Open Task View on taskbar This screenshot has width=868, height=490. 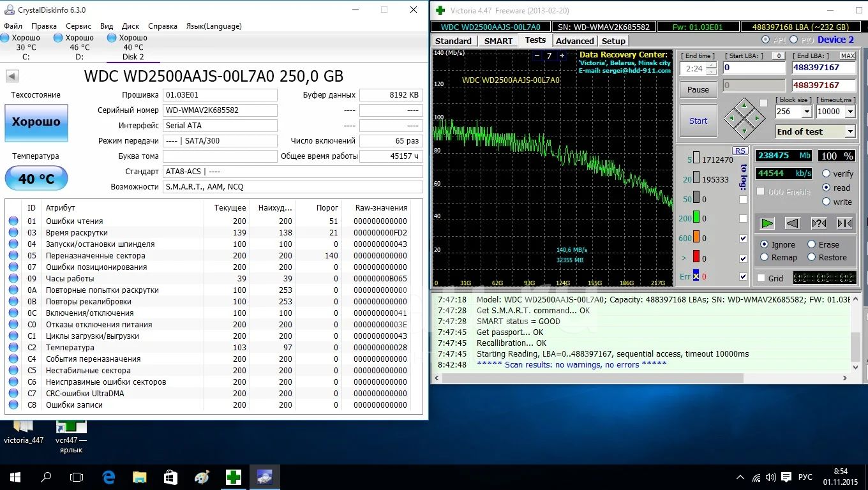[x=77, y=477]
